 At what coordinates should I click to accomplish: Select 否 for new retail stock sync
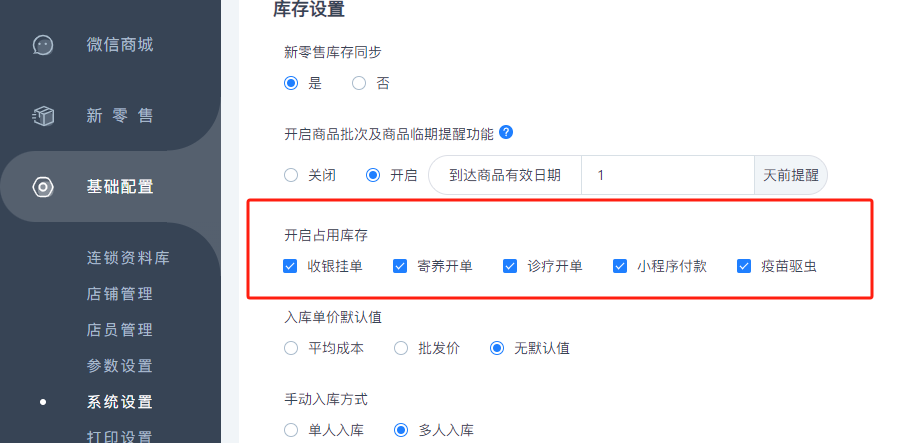[x=358, y=83]
